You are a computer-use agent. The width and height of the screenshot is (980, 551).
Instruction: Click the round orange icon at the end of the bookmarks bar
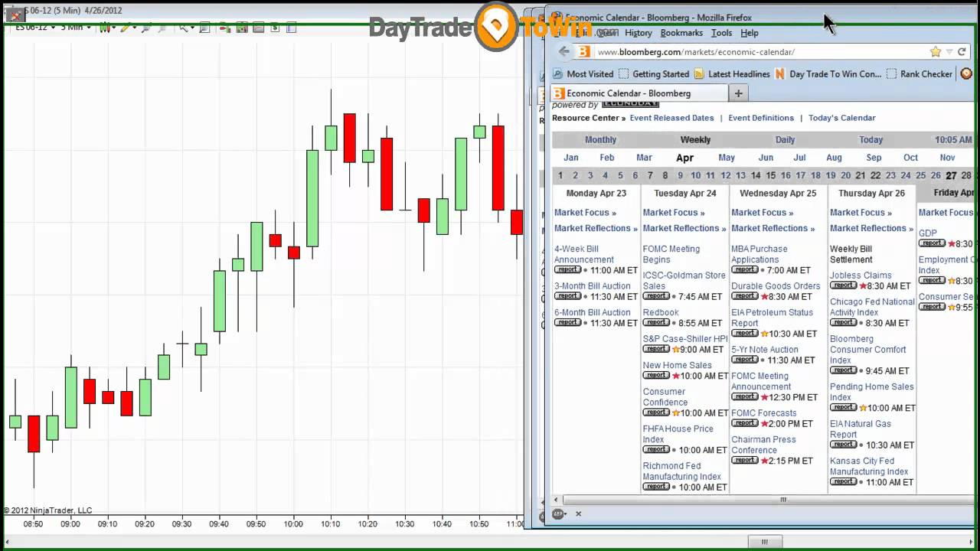click(966, 74)
